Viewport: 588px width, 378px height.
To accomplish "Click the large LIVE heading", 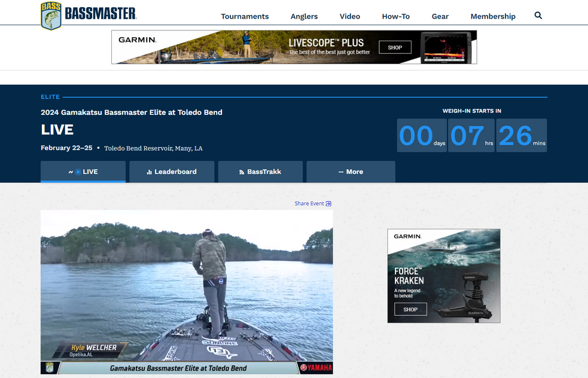I will coord(57,130).
